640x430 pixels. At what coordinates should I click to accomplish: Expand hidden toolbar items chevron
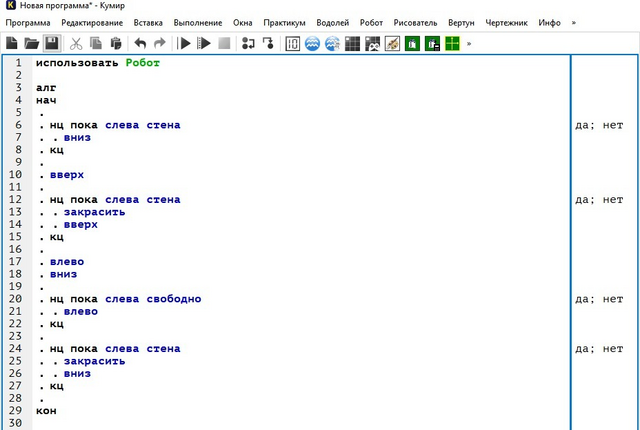469,43
